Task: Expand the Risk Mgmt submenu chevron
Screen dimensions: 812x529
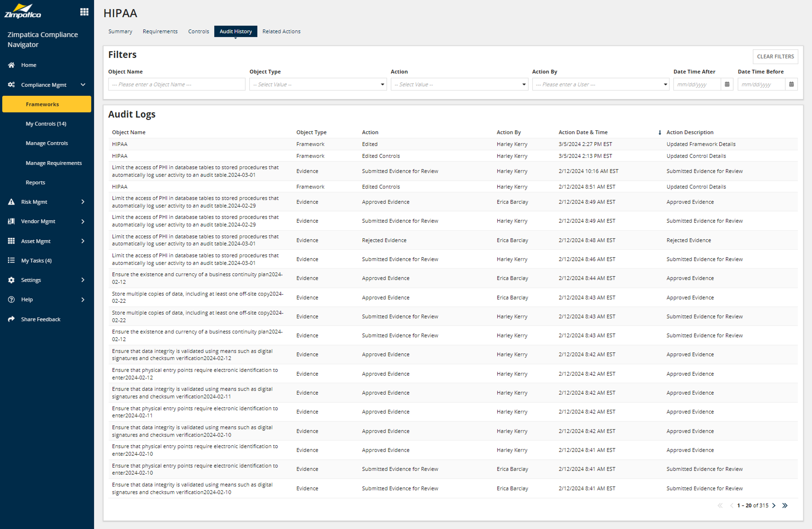Action: click(83, 202)
